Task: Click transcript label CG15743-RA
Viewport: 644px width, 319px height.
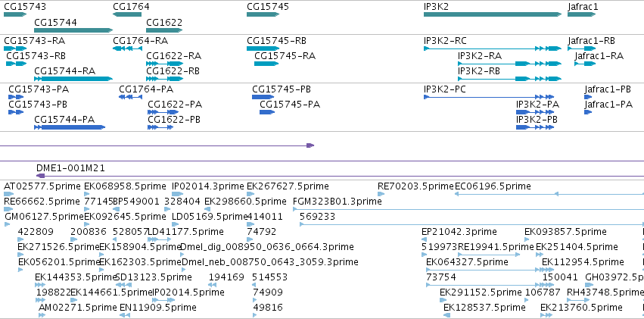Action: tap(35, 41)
